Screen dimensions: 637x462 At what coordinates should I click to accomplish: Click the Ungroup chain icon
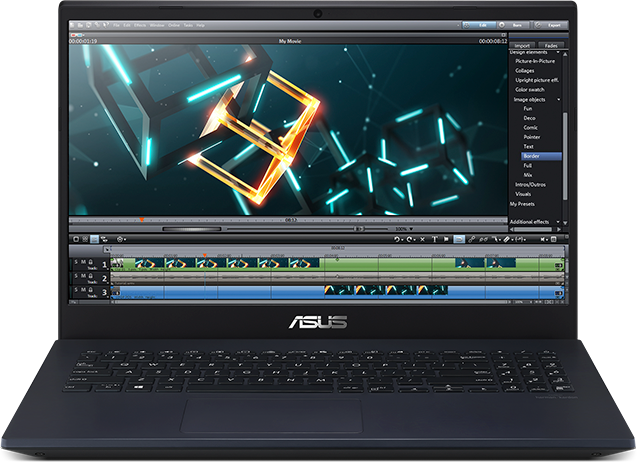[483, 239]
